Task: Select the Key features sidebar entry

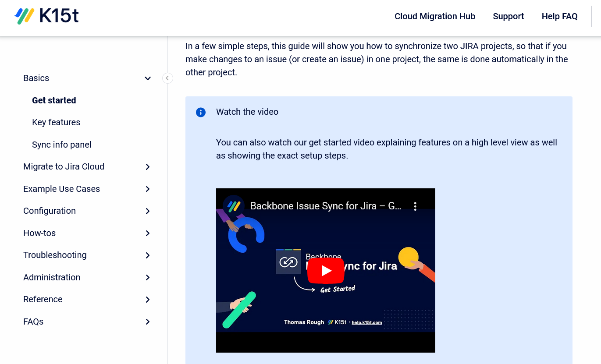Action: 56,122
